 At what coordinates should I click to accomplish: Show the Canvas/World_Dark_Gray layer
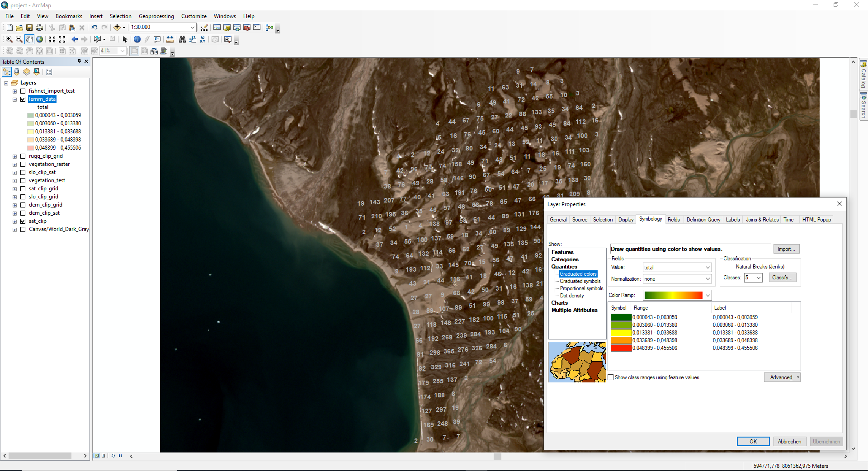click(x=23, y=229)
